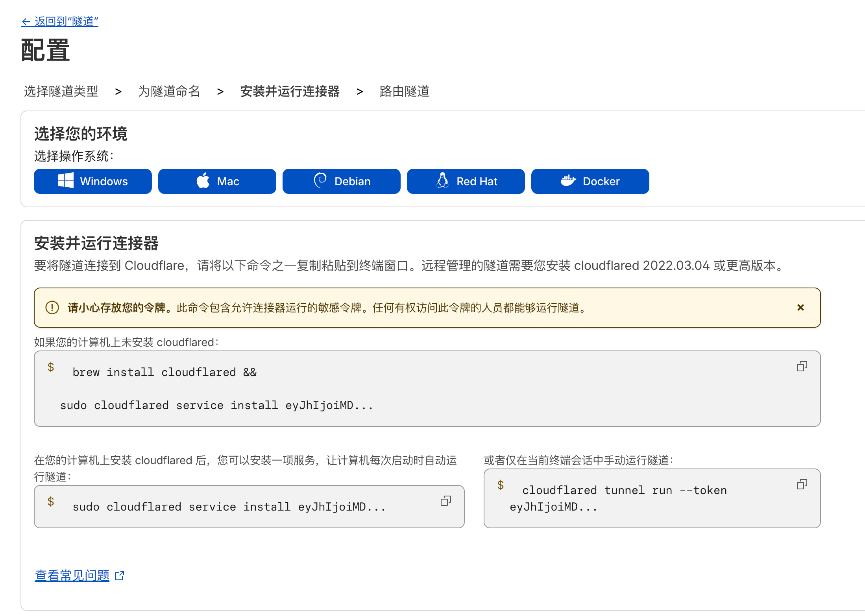Copy the brew install cloudflared command
This screenshot has height=616, width=865.
(x=802, y=367)
